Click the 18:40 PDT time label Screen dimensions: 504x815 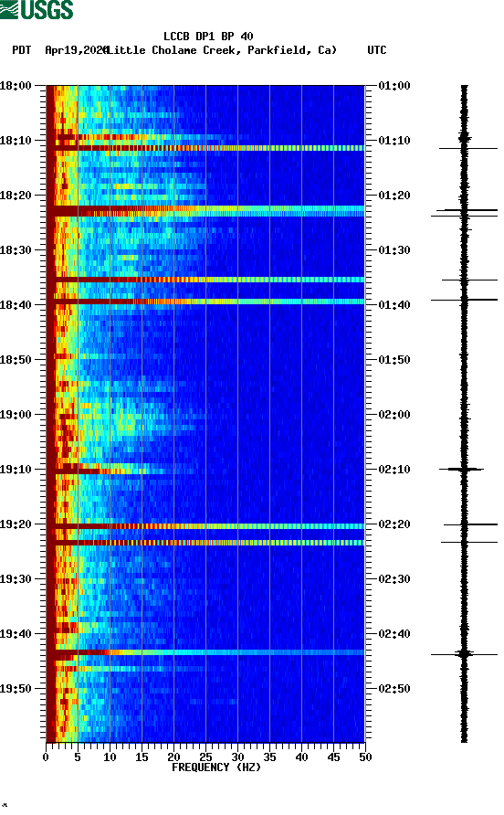point(16,305)
